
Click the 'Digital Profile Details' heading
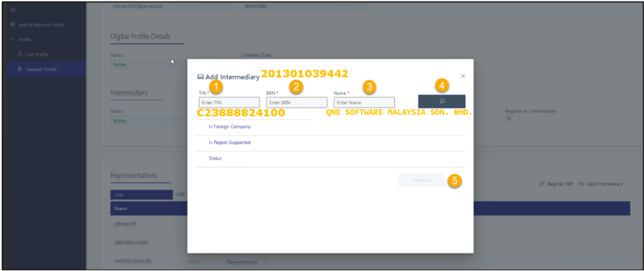click(x=140, y=36)
